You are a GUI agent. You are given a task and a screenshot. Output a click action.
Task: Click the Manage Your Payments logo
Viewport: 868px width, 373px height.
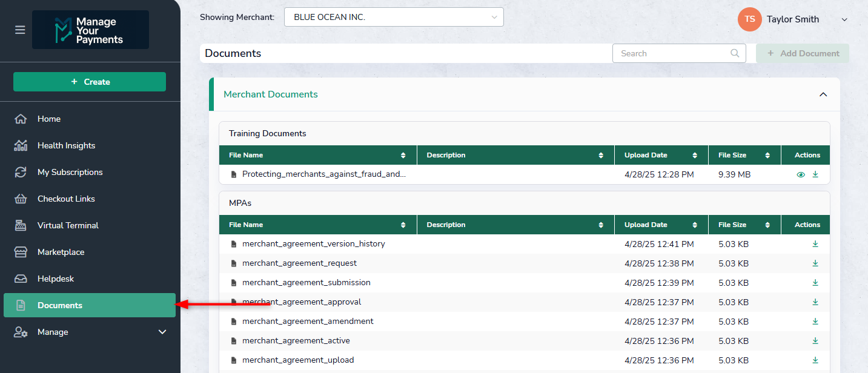click(90, 30)
